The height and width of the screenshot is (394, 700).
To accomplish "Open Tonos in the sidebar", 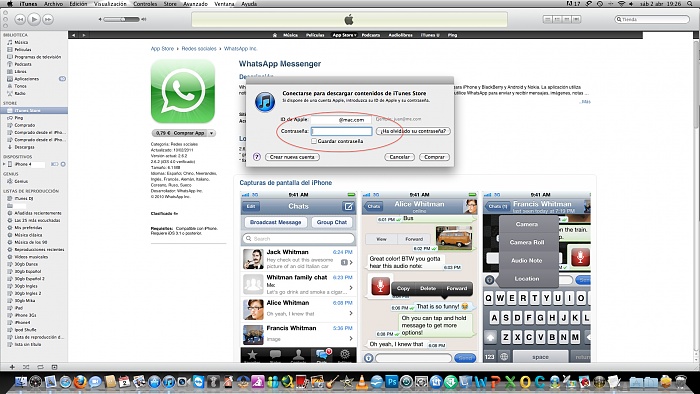I will 20,86.
